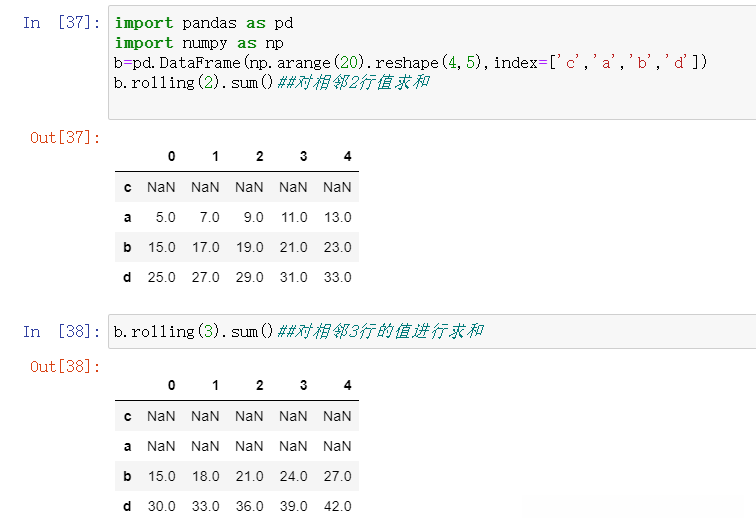Click row index 'c' in Out[37] table
Screen dimensions: 756x524
coord(127,187)
